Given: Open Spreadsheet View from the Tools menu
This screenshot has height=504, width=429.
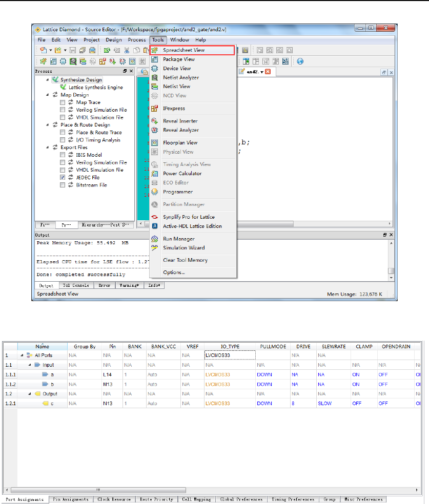Looking at the screenshot, I should (x=183, y=50).
